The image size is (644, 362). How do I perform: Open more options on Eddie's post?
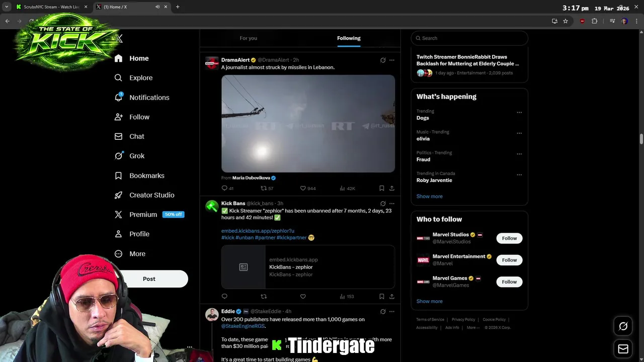coord(392,312)
